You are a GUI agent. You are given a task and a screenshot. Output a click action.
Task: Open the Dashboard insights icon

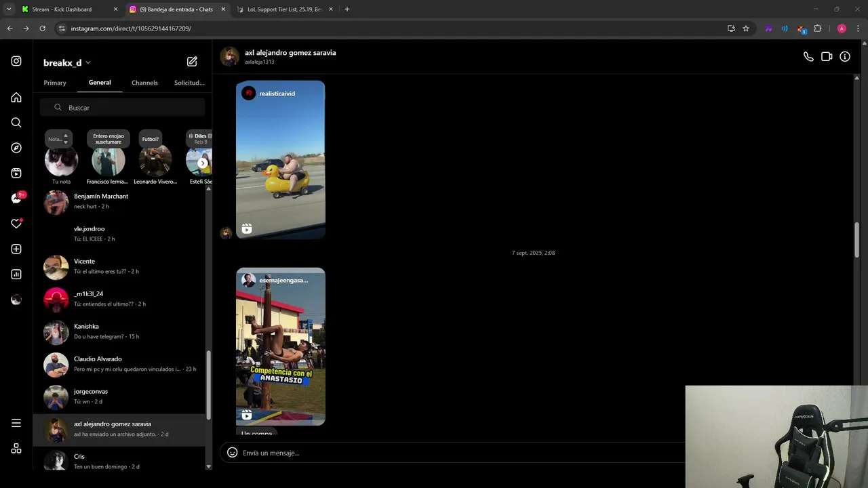16,274
